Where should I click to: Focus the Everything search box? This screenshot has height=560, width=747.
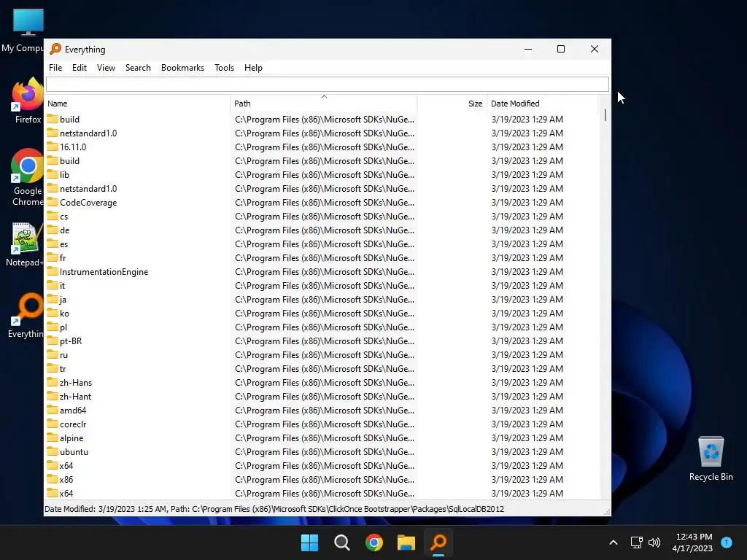tap(328, 85)
